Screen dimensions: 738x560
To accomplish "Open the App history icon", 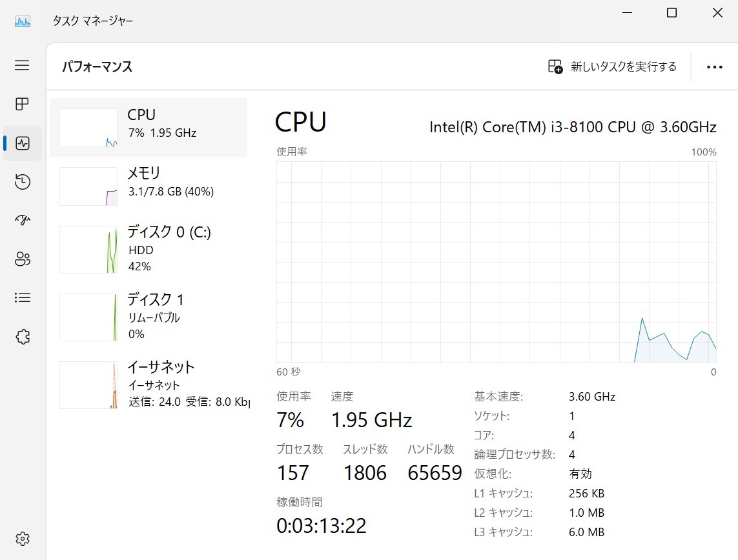I will [x=23, y=182].
